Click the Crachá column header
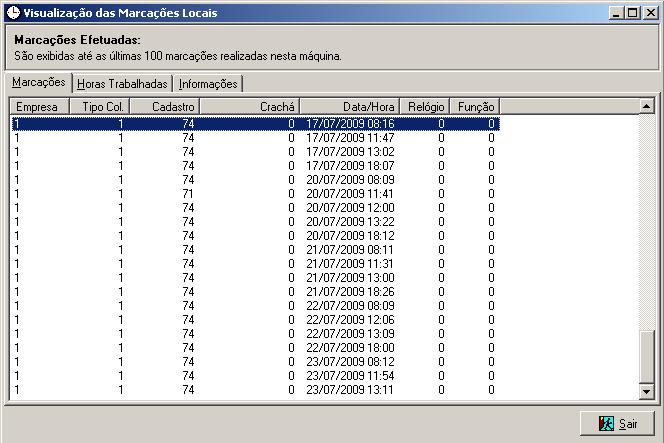 [250, 106]
